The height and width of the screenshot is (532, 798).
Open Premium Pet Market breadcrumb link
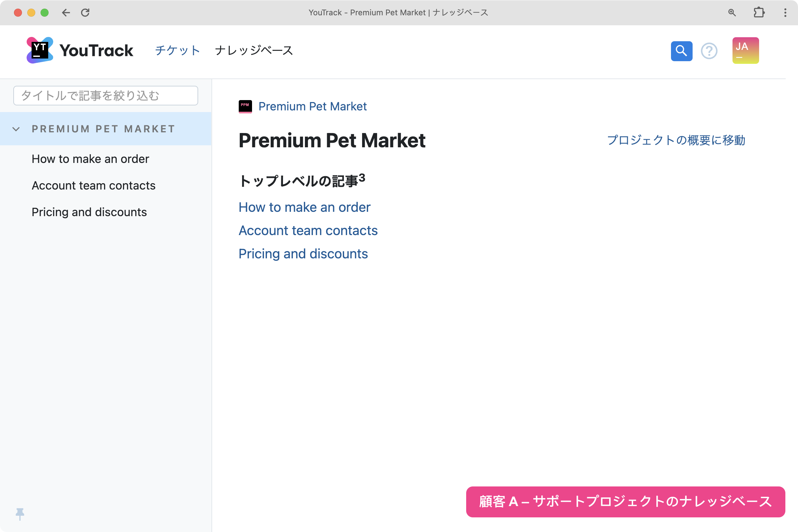click(x=313, y=106)
